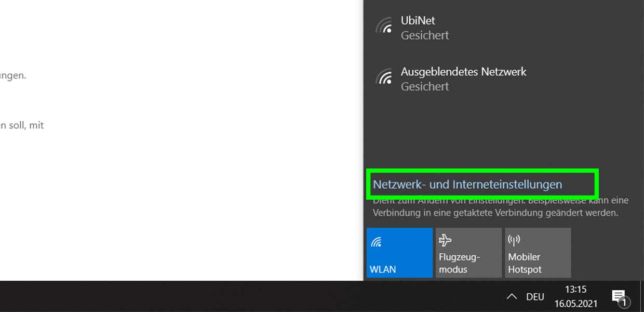Screen dimensions: 644x312
Task: Click the Gesichert status under UbiNet
Action: pos(425,35)
